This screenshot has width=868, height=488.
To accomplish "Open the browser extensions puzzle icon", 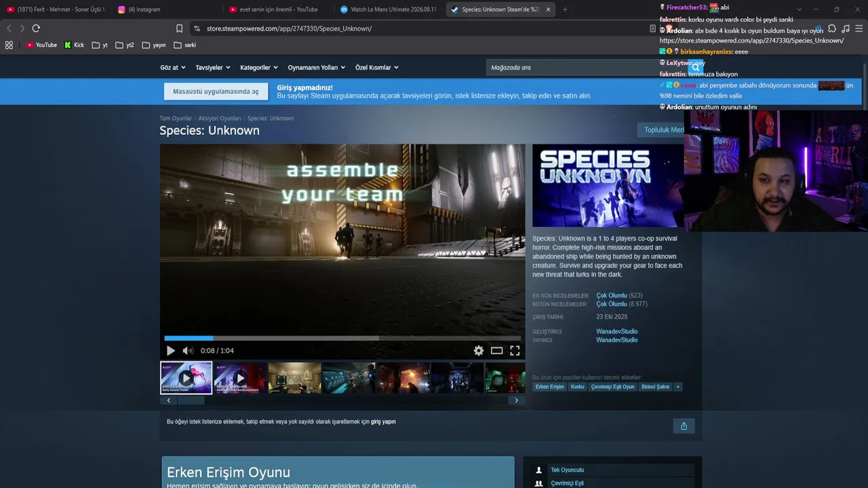I will coord(832,28).
